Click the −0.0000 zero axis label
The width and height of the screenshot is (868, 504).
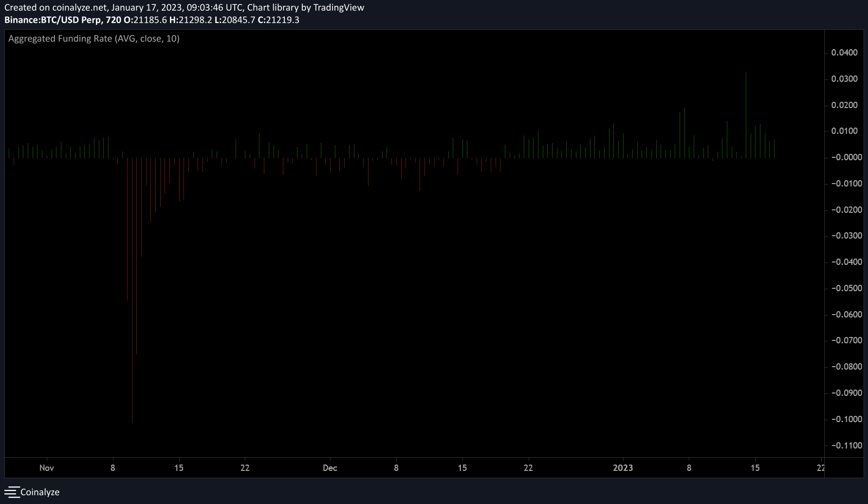click(x=846, y=157)
